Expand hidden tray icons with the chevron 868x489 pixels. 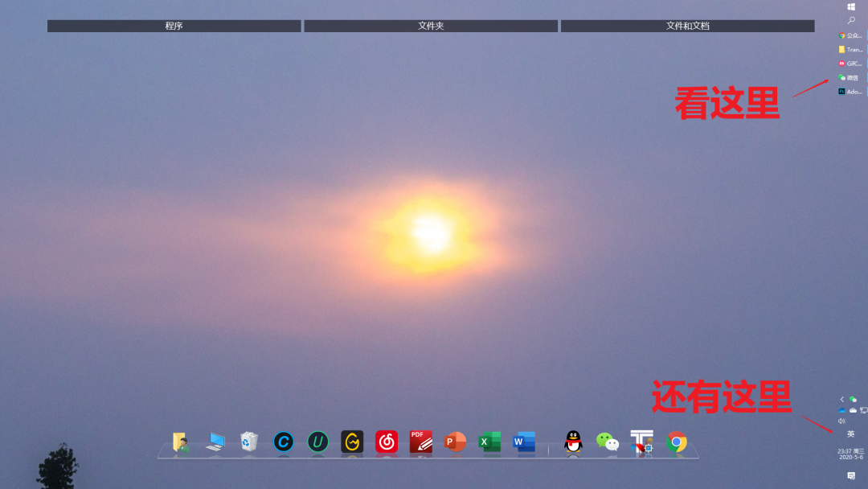coord(842,398)
